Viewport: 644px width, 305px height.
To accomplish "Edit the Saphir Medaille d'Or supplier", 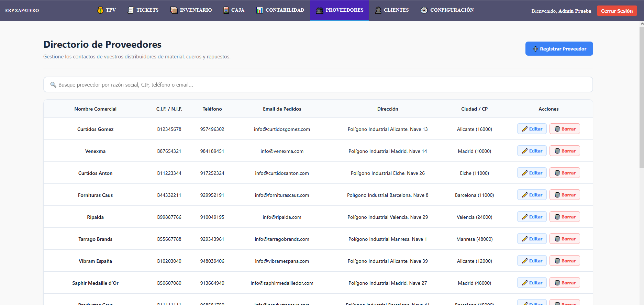I will tap(532, 283).
